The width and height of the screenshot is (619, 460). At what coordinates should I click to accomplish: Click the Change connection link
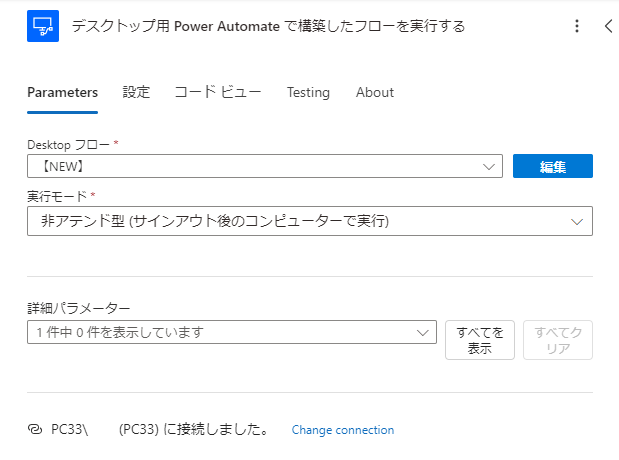pyautogui.click(x=343, y=430)
